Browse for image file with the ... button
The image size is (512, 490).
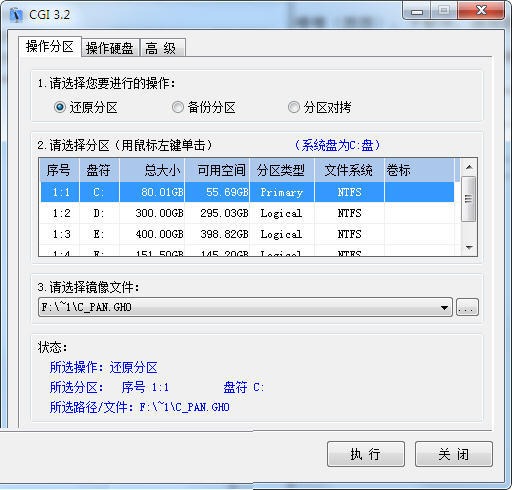tap(467, 307)
